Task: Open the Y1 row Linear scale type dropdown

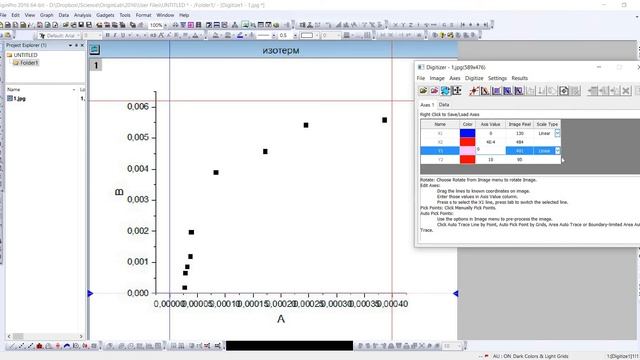Action: coord(557,151)
